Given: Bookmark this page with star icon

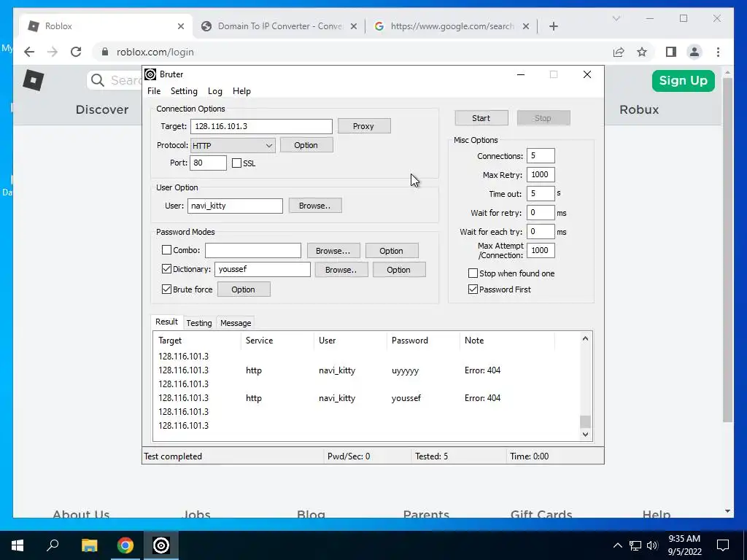Looking at the screenshot, I should click(642, 52).
